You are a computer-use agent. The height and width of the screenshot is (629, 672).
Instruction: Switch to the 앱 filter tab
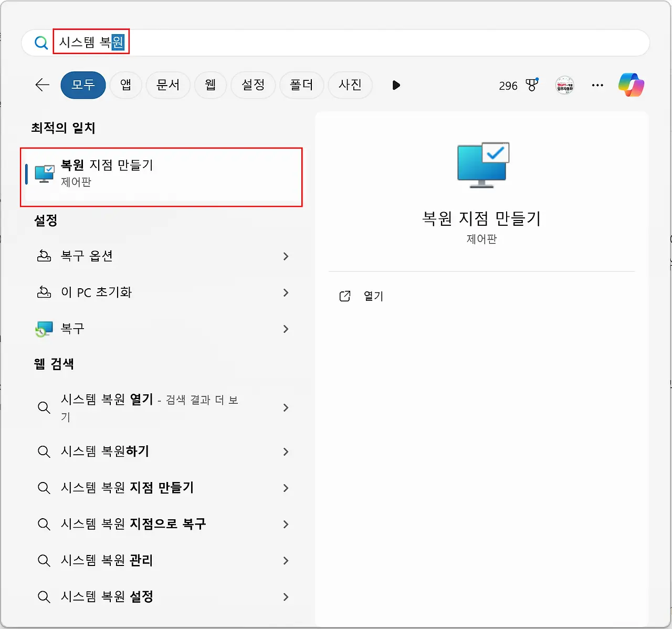click(125, 85)
